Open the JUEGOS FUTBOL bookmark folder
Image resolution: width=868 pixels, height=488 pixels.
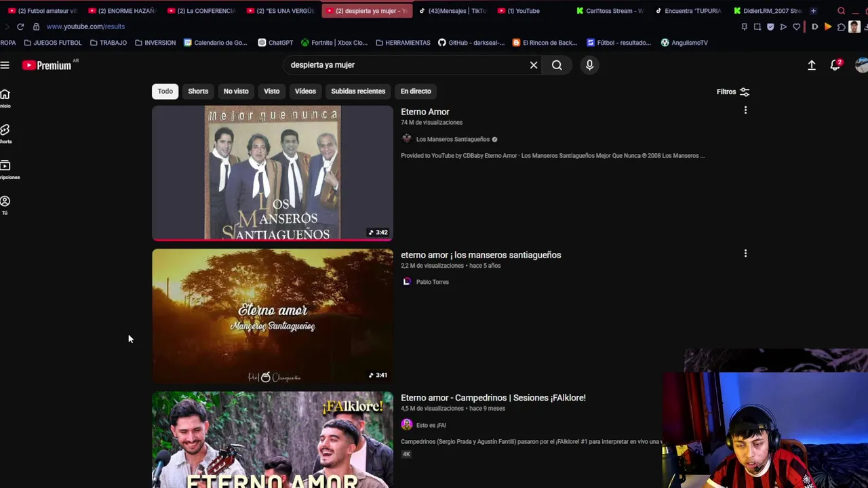coord(52,43)
